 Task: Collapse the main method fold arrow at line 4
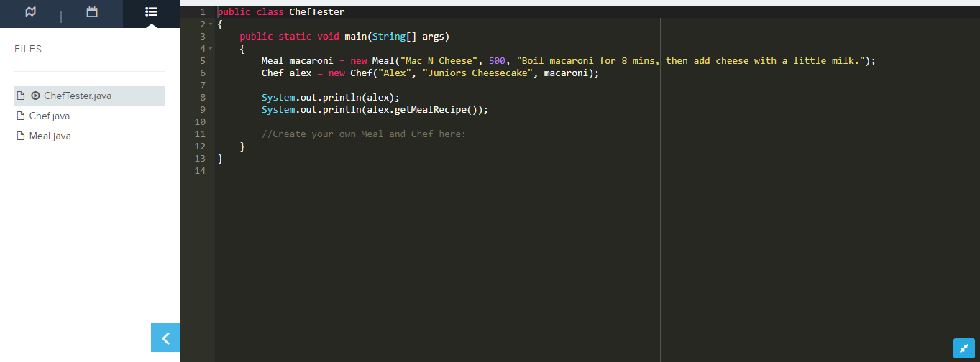[x=210, y=49]
